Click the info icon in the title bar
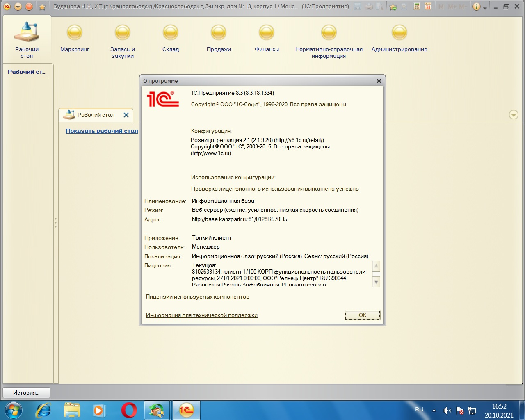The image size is (525, 420). click(476, 7)
